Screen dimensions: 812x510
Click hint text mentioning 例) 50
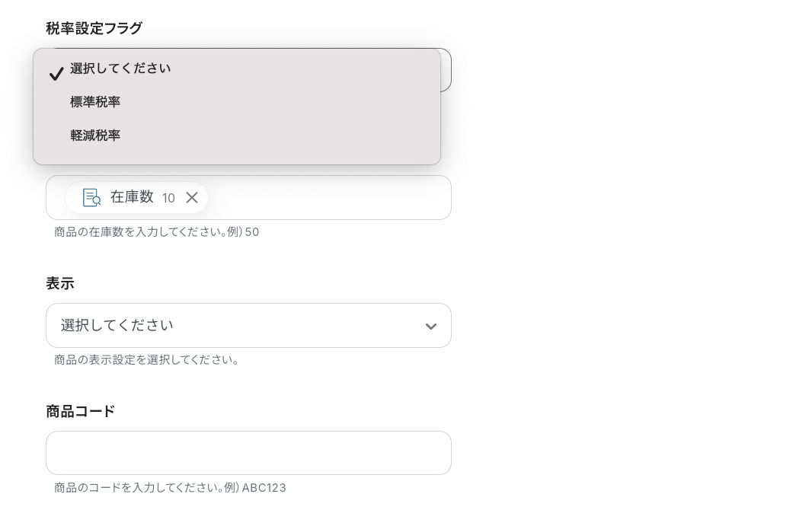[x=156, y=232]
